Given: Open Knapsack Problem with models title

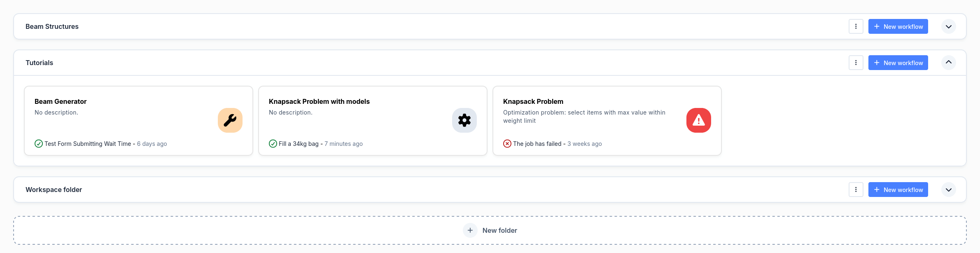Looking at the screenshot, I should pyautogui.click(x=319, y=101).
